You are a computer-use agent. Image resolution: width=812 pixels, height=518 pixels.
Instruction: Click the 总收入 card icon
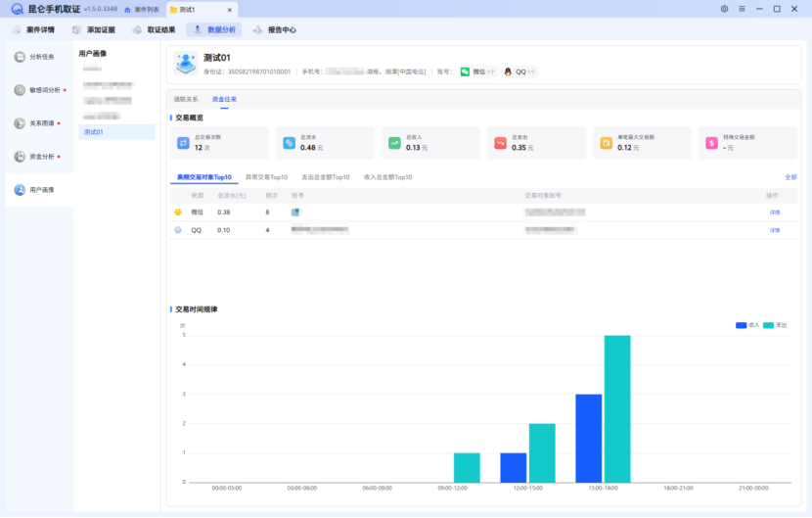[x=394, y=143]
